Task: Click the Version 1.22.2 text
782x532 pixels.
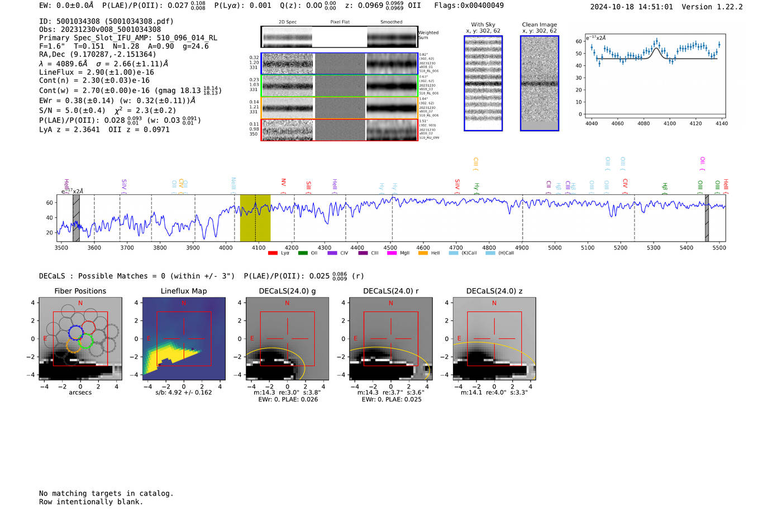Action: click(712, 7)
